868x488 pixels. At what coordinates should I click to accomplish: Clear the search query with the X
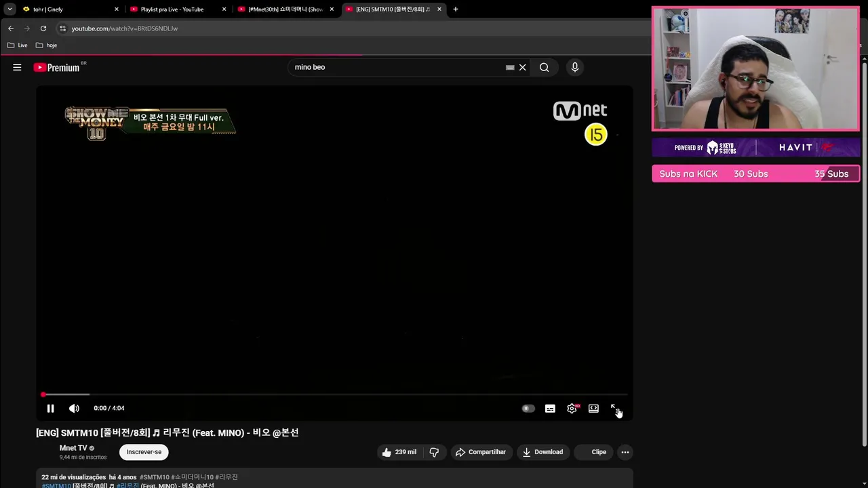point(522,67)
